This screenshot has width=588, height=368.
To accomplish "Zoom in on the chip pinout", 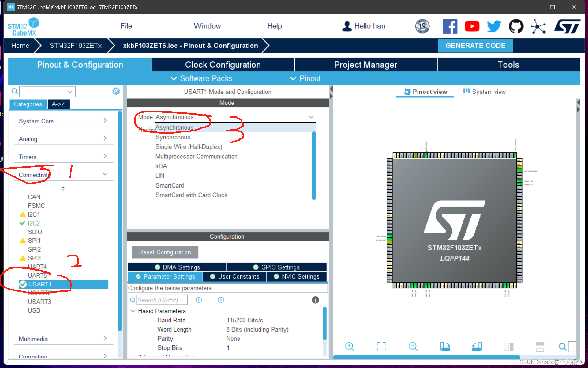I will 350,347.
